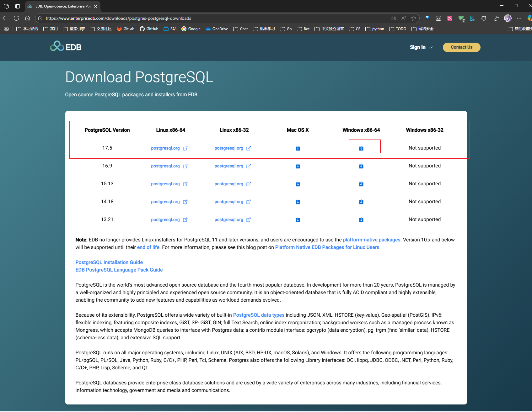Open EDB PostgreSQL Language Pack Guide link
The width and height of the screenshot is (532, 412).
click(119, 270)
